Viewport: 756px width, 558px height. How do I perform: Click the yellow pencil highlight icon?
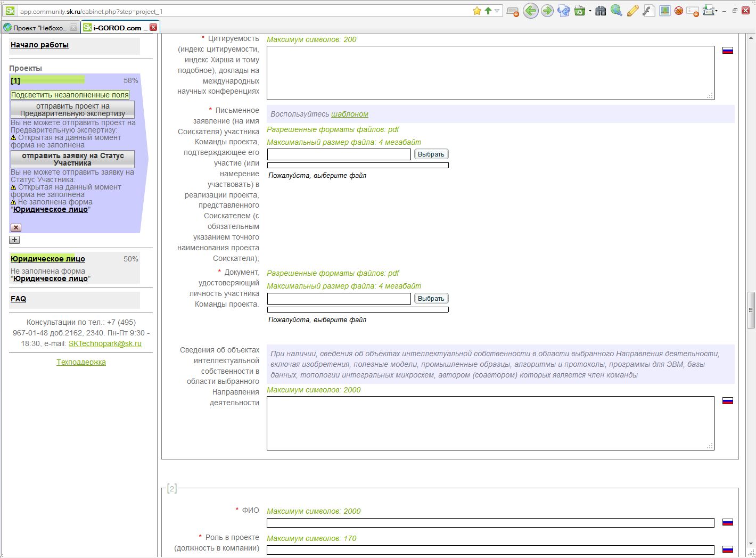point(632,11)
